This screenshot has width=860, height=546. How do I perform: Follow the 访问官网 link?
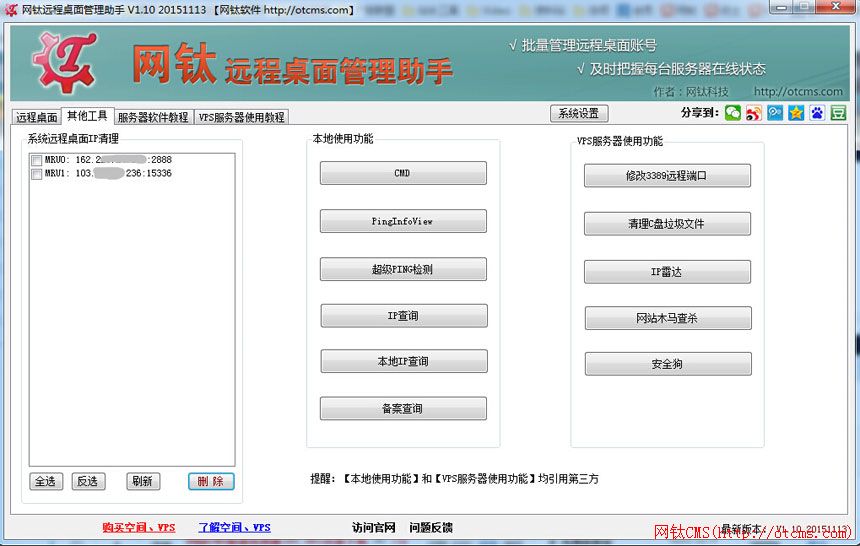click(374, 527)
